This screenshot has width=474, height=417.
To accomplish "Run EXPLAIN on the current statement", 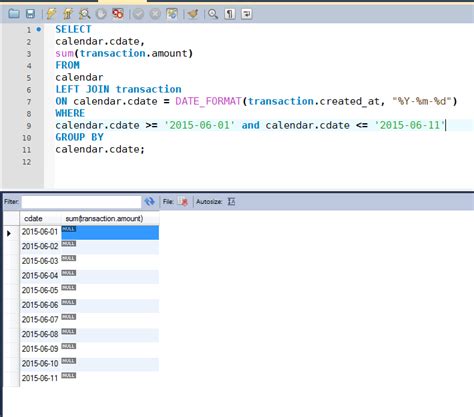I will (x=84, y=14).
